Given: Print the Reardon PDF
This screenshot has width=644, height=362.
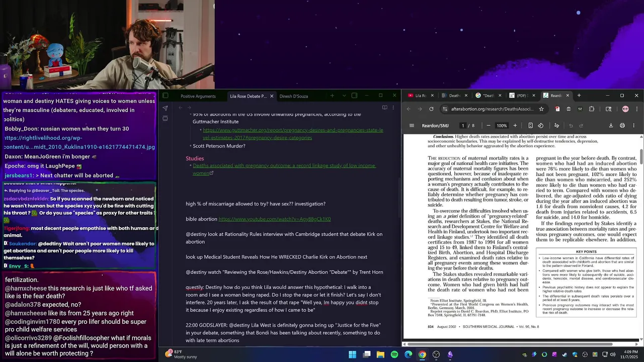Looking at the screenshot, I should (622, 126).
